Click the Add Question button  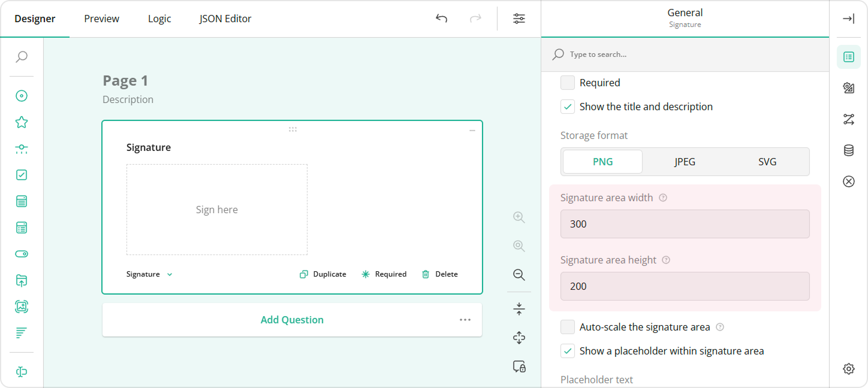292,320
